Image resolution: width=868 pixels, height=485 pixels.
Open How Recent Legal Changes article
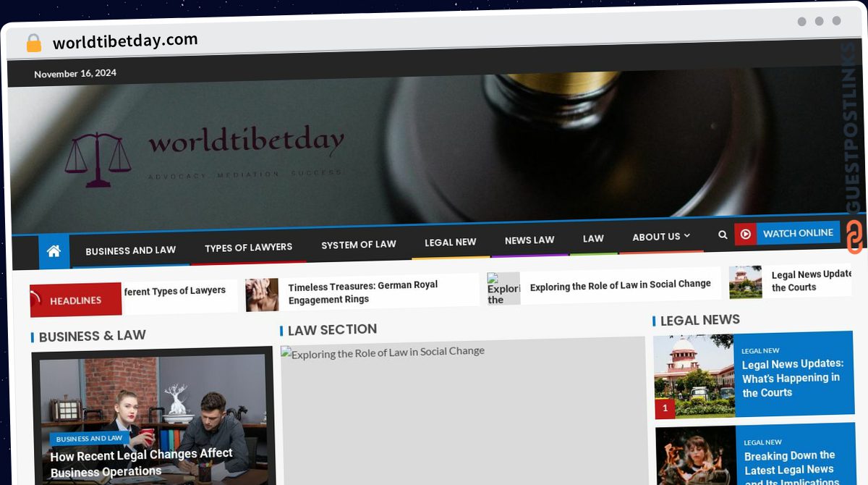(x=142, y=462)
